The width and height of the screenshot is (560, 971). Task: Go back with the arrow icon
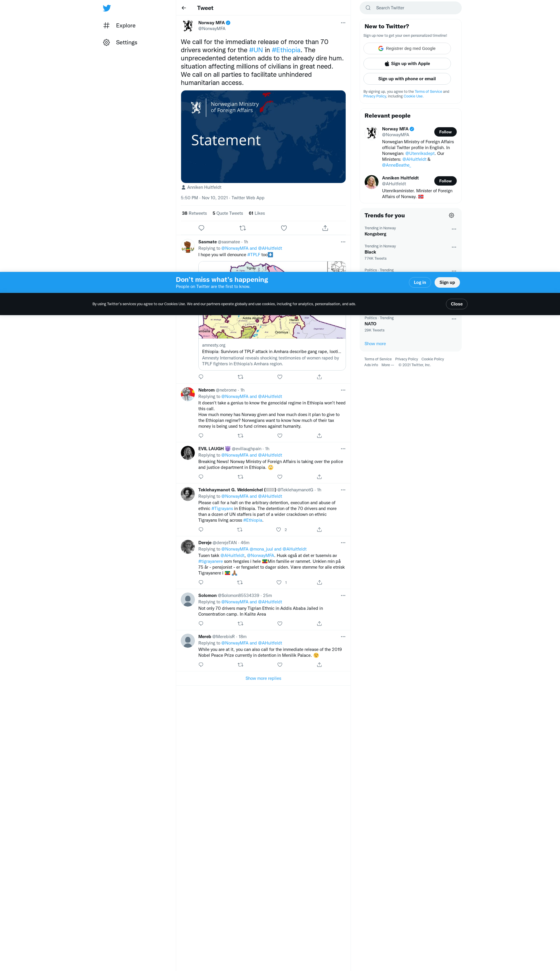[184, 8]
